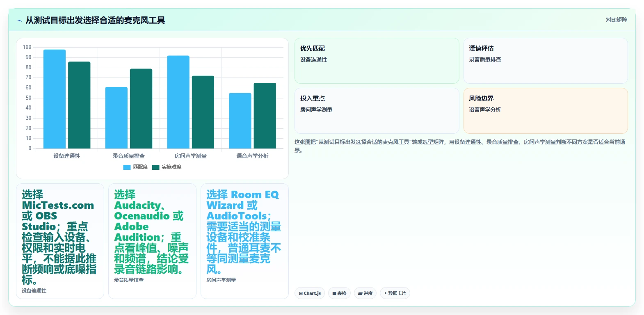Open the 风险边界 matrix card

click(x=546, y=111)
